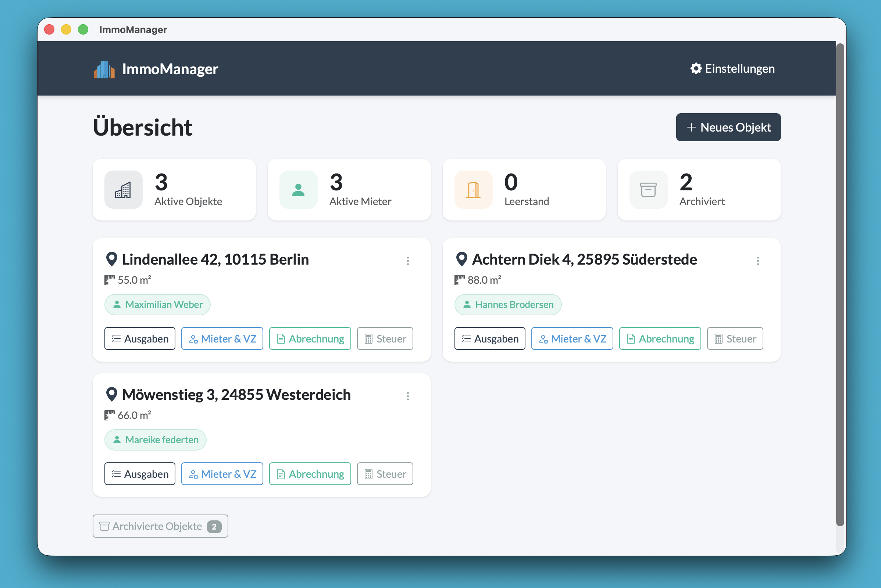The height and width of the screenshot is (588, 881).
Task: Click the plus icon in Neues Objekt
Action: pos(692,128)
